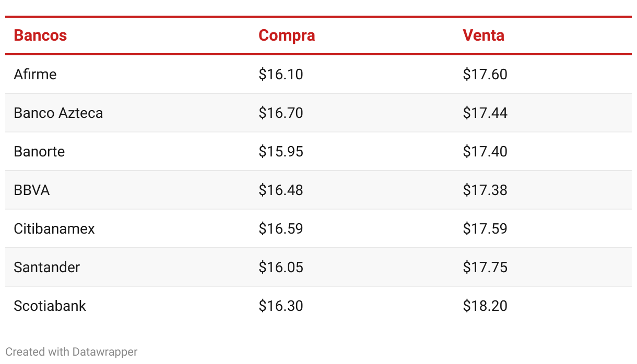Click the Scotiabank bank name
This screenshot has width=637, height=364.
[x=50, y=306]
